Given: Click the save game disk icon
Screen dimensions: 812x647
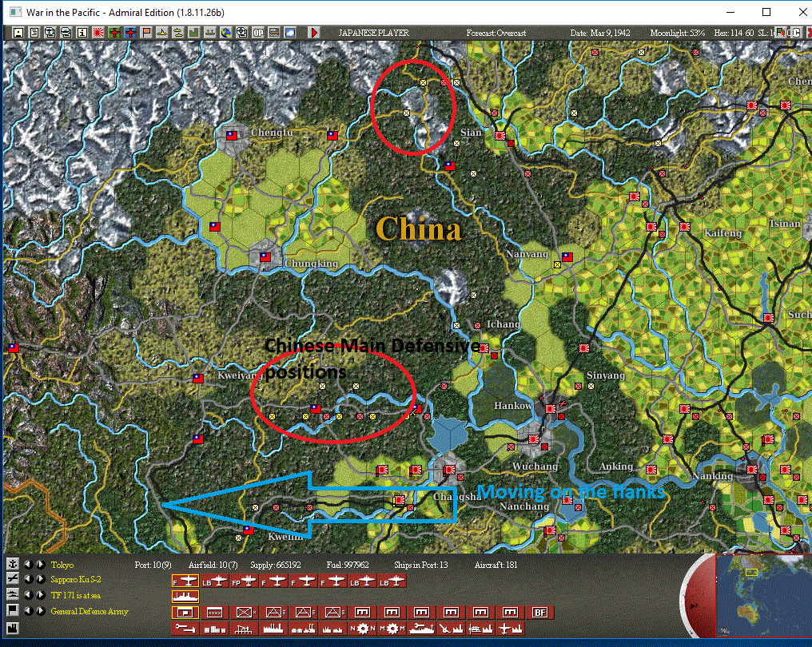Looking at the screenshot, I should coord(18,33).
